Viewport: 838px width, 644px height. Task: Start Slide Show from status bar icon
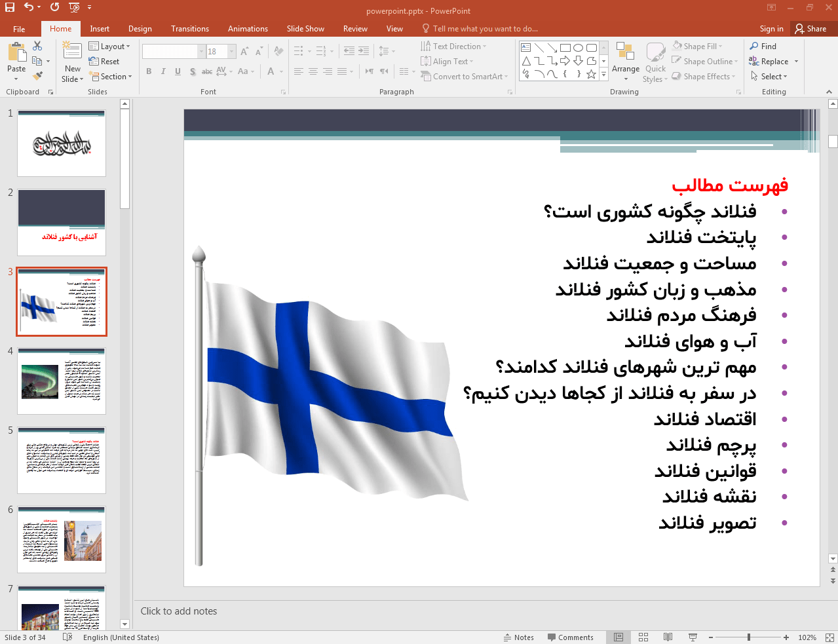tap(693, 637)
